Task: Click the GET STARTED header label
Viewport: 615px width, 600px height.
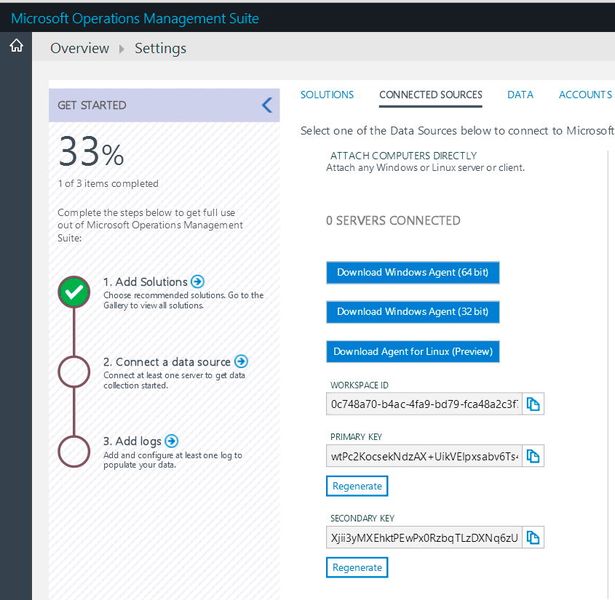Action: coord(92,105)
